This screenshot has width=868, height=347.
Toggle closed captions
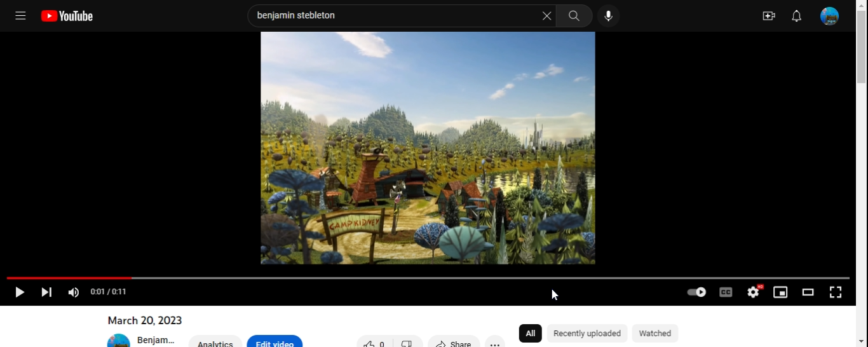pyautogui.click(x=726, y=292)
